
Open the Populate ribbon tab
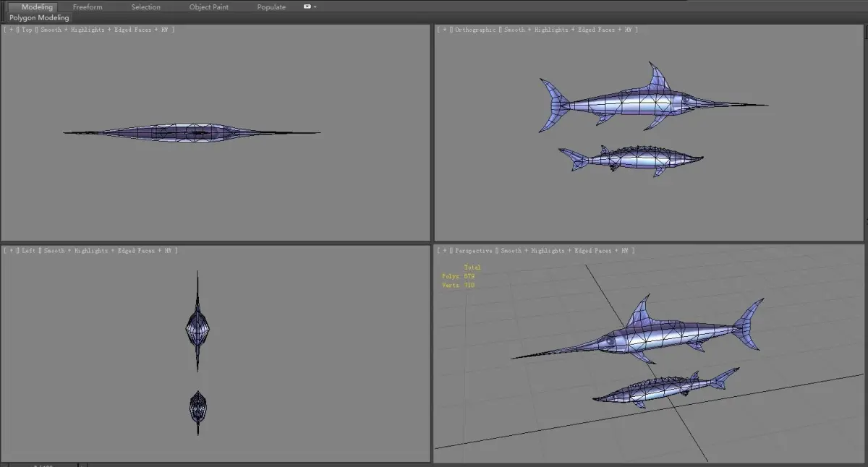point(271,7)
